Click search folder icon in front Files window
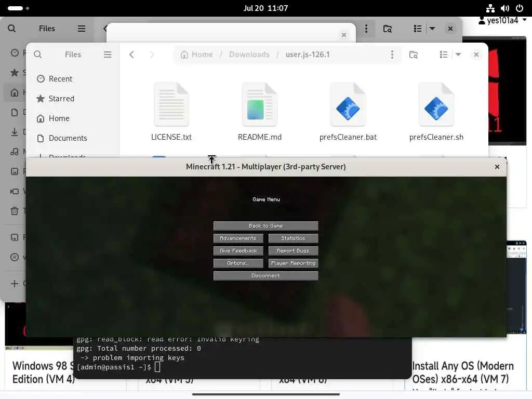The width and height of the screenshot is (532, 399). [x=413, y=54]
